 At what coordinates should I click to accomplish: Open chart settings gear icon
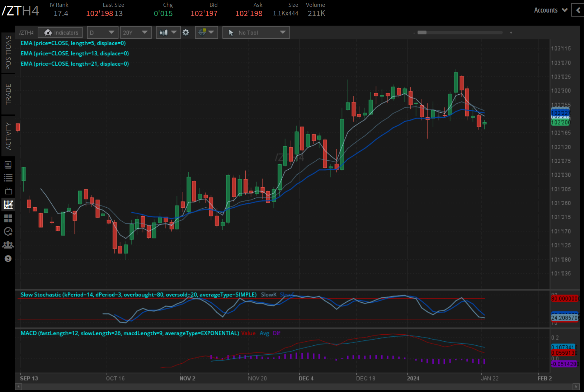(x=186, y=33)
